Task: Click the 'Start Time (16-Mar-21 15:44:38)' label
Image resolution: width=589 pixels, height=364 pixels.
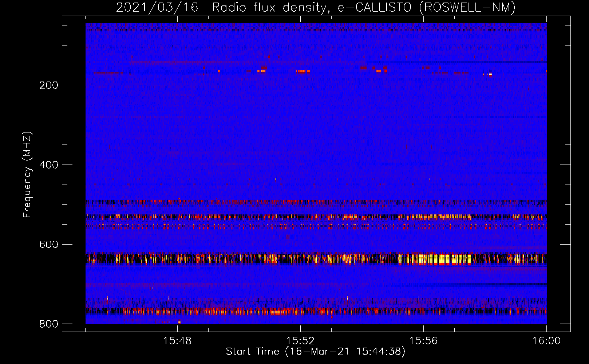Action: click(x=316, y=352)
